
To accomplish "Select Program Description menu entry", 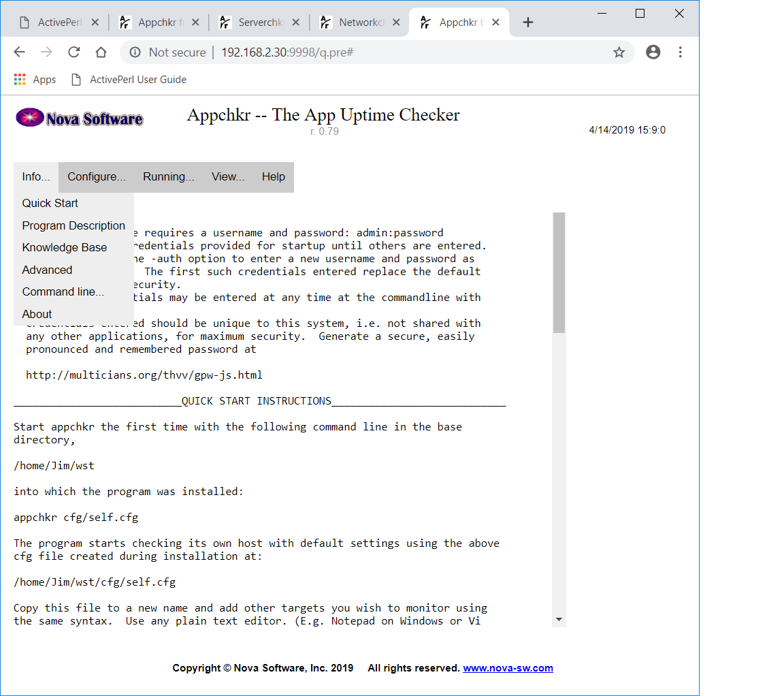I will [x=73, y=225].
